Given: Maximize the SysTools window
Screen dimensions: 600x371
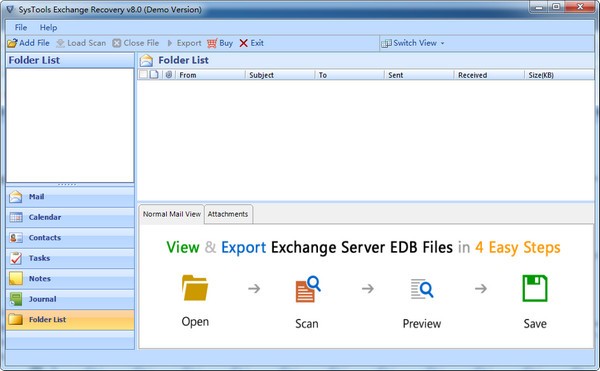Looking at the screenshot, I should pos(556,7).
